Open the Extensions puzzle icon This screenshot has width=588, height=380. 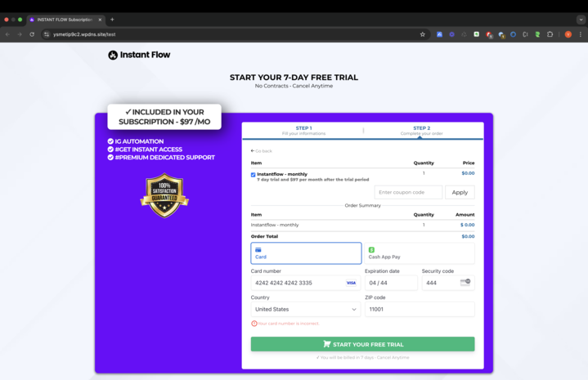point(550,34)
